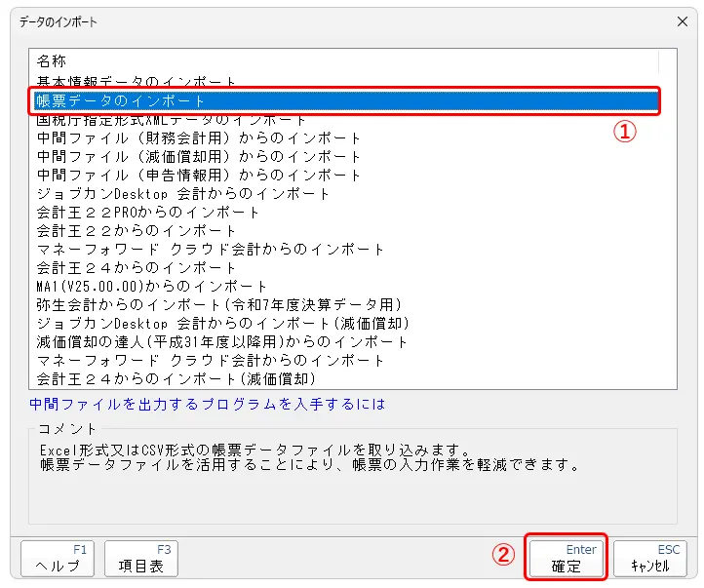This screenshot has height=588, width=704.
Task: Open link 中間ファイルを出力するプログラムを入手するには
Action: point(208,404)
